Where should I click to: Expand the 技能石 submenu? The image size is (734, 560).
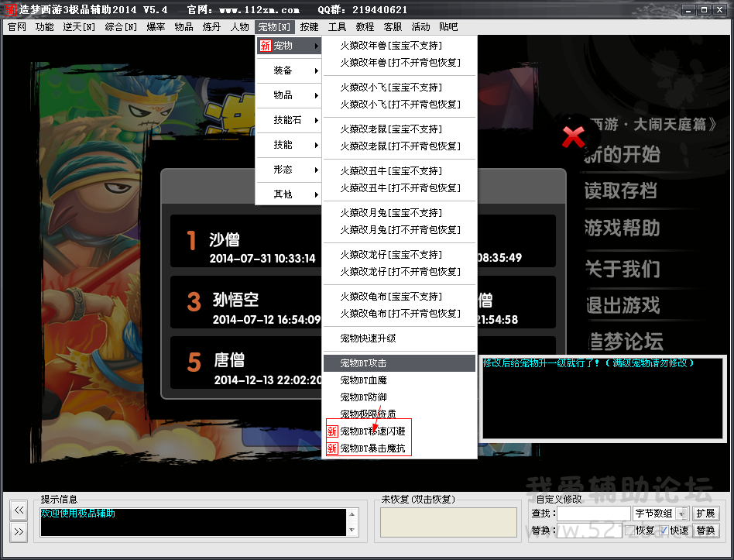pyautogui.click(x=286, y=120)
